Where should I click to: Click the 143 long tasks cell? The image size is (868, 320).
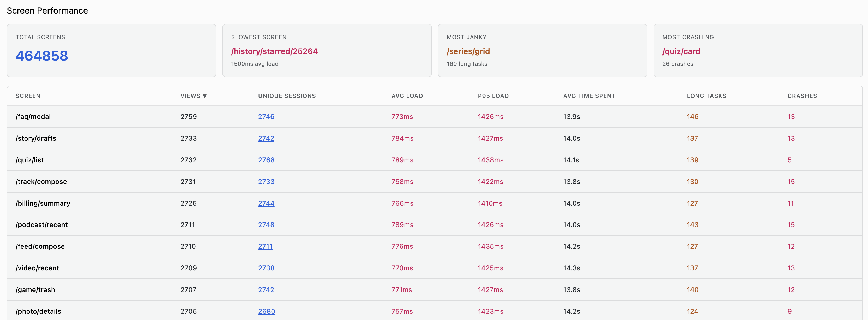coord(692,224)
